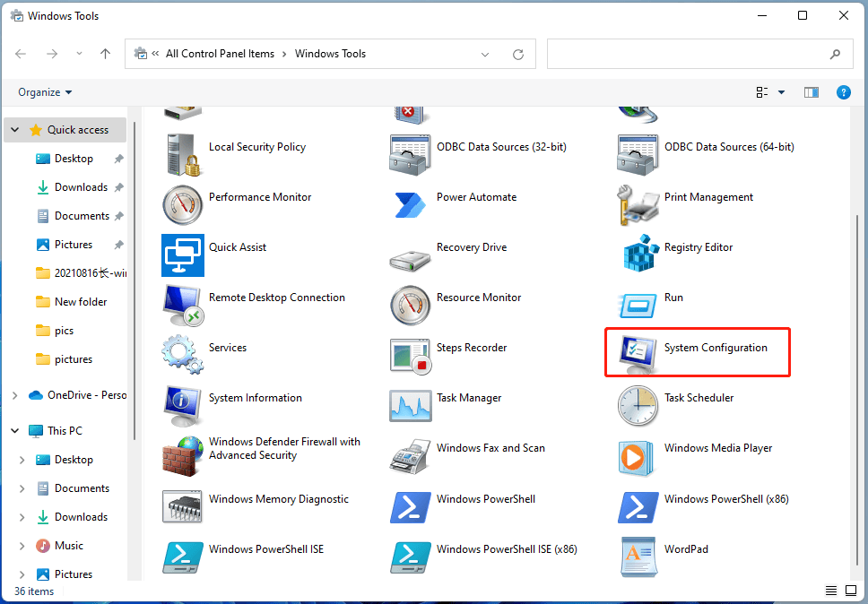Open Registry Editor cube icon
The height and width of the screenshot is (604, 868).
click(x=641, y=255)
